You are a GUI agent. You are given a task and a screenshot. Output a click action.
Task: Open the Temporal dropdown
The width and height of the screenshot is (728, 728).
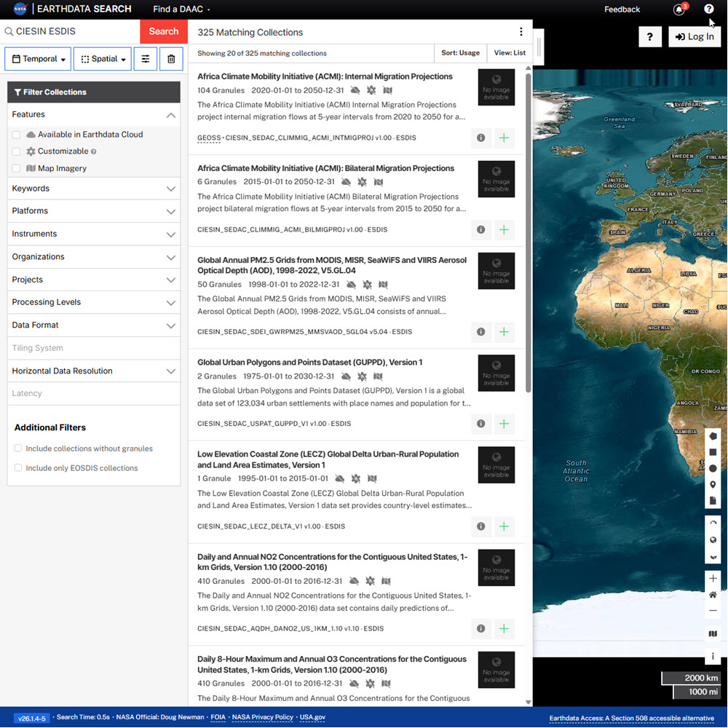click(x=38, y=59)
